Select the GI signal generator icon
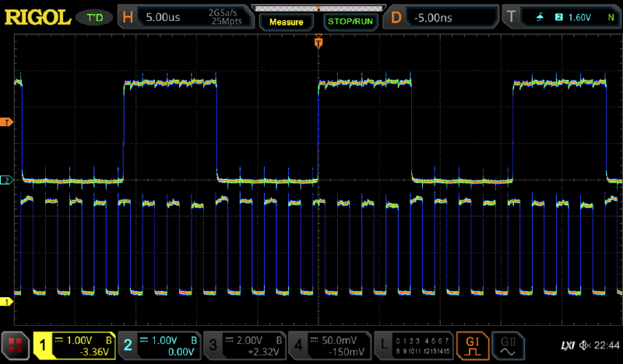Screen dimensions: 623x364 tap(473, 345)
